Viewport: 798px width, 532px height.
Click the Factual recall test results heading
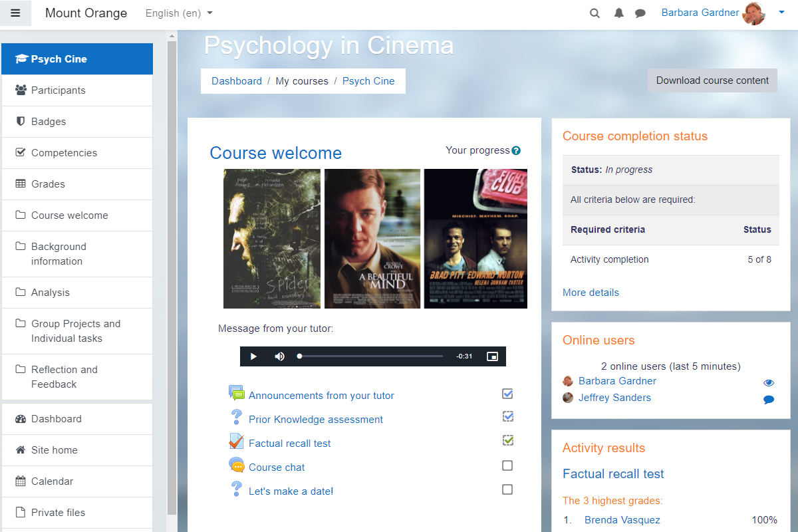[x=613, y=474]
